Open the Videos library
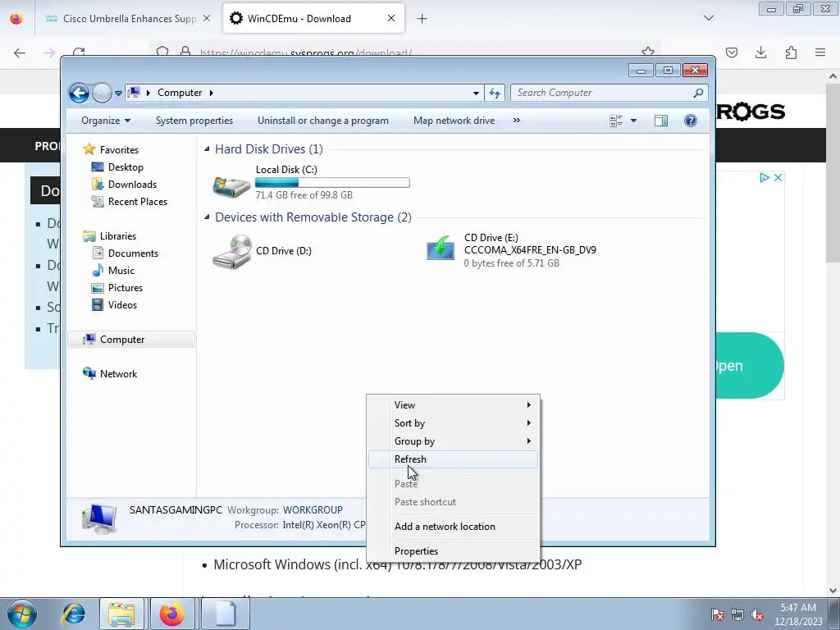Viewport: 840px width, 630px height. [x=122, y=305]
